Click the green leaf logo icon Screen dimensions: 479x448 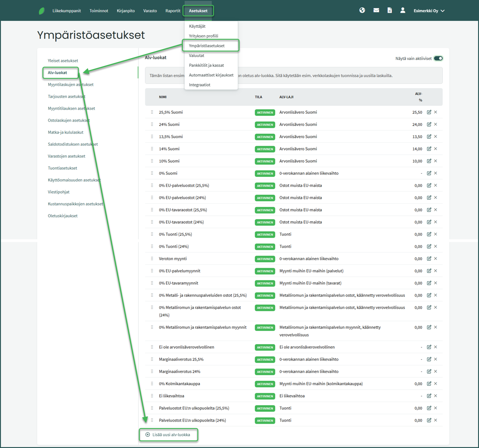pyautogui.click(x=42, y=11)
